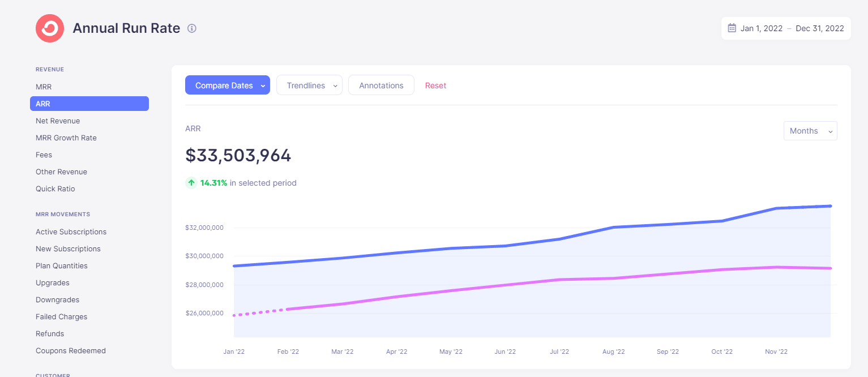
Task: Click the Dec 31, 2022 end date
Action: pyautogui.click(x=819, y=28)
